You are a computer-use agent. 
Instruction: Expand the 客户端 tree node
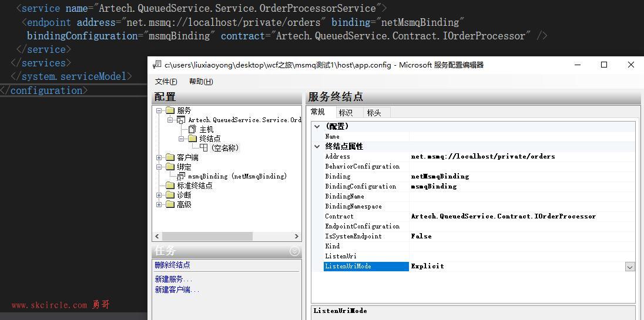tap(159, 157)
